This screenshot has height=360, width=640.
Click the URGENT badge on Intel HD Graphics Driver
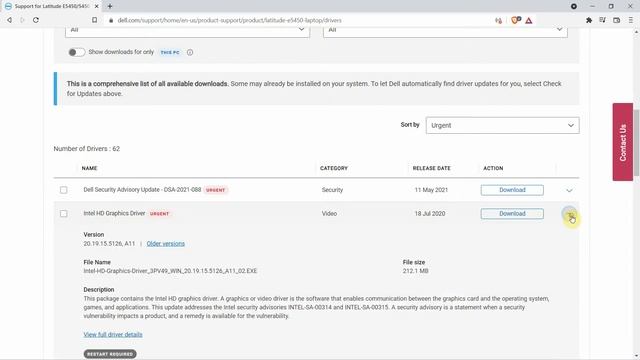(x=159, y=213)
